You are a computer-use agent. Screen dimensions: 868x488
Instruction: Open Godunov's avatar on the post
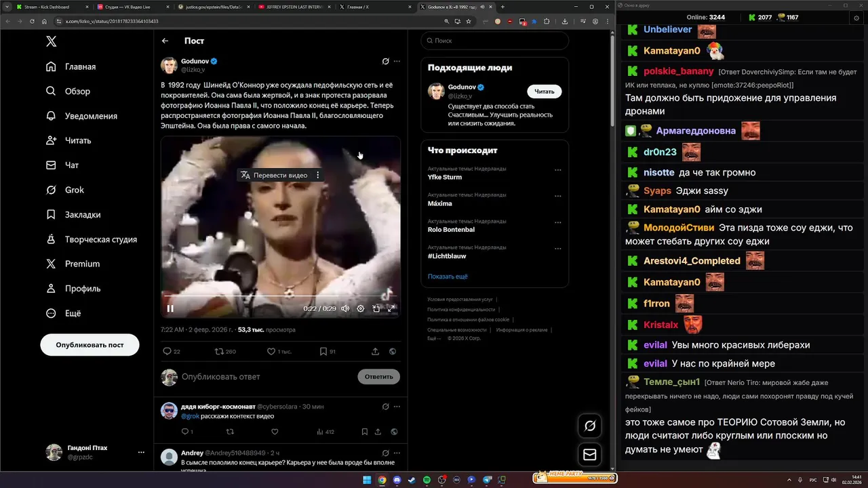169,65
